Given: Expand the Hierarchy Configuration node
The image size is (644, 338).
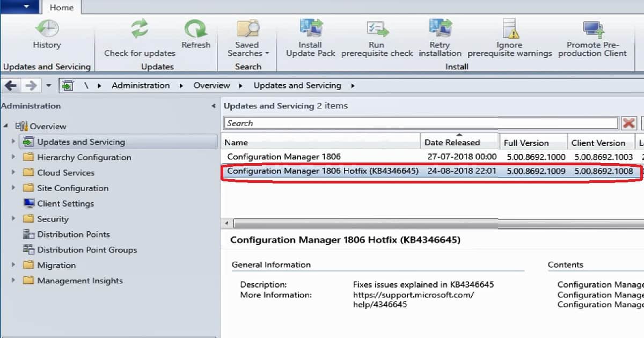Looking at the screenshot, I should (13, 157).
